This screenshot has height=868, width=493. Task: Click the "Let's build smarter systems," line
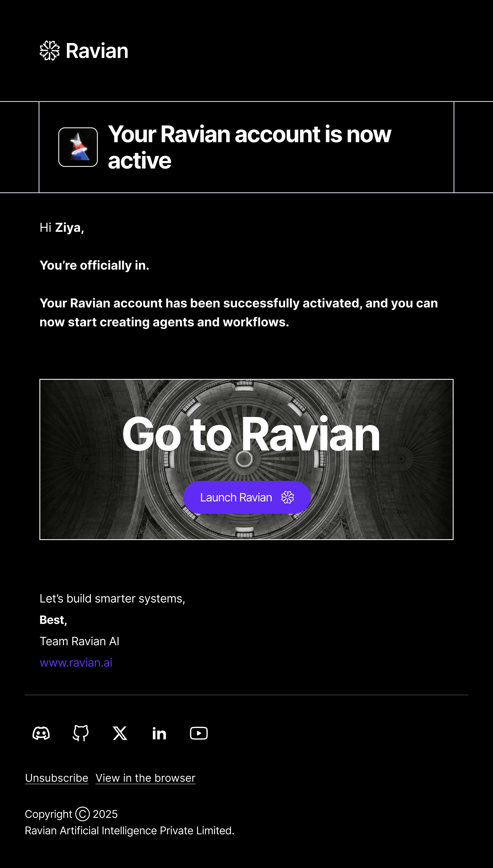[112, 598]
